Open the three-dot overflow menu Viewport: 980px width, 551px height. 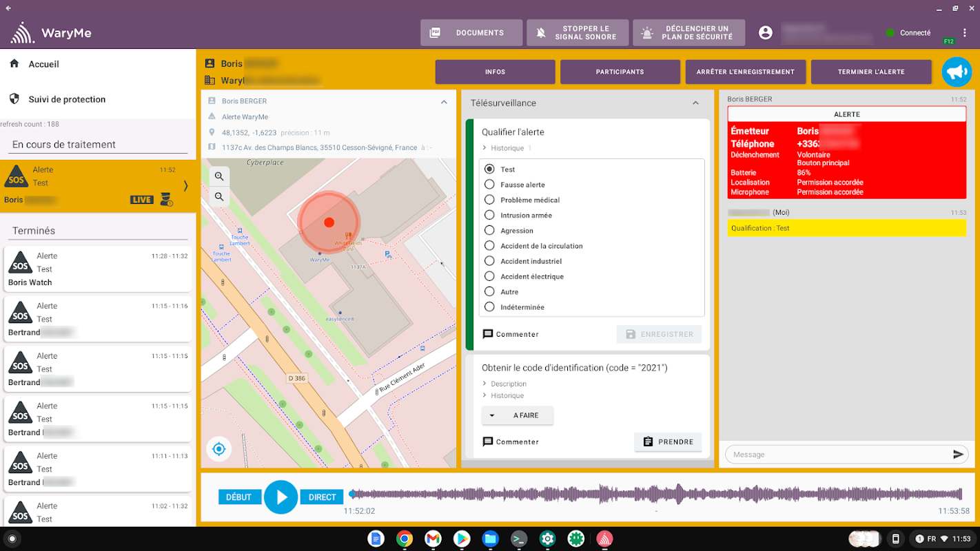pos(964,33)
